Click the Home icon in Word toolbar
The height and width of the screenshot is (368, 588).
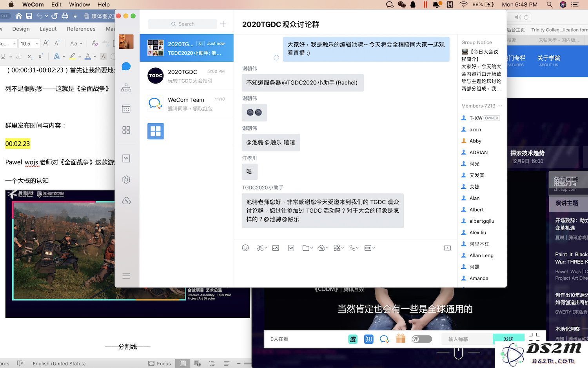coord(19,16)
